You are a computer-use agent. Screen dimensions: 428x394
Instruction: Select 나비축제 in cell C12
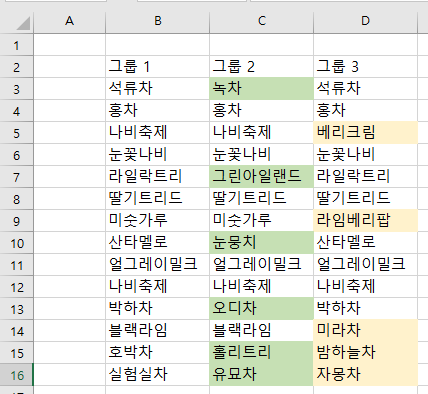point(262,287)
